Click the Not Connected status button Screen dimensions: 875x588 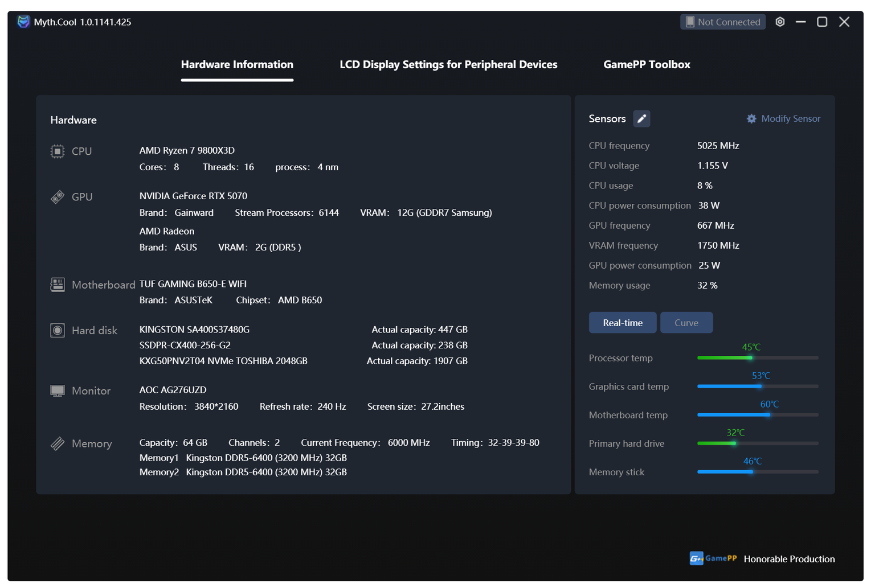723,22
